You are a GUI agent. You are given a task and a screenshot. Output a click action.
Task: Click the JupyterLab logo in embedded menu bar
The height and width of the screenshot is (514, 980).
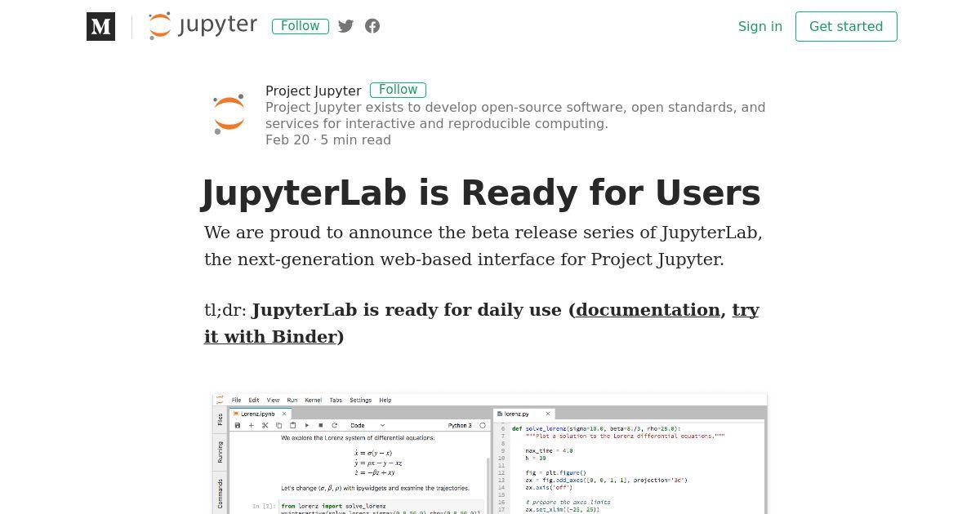click(220, 400)
